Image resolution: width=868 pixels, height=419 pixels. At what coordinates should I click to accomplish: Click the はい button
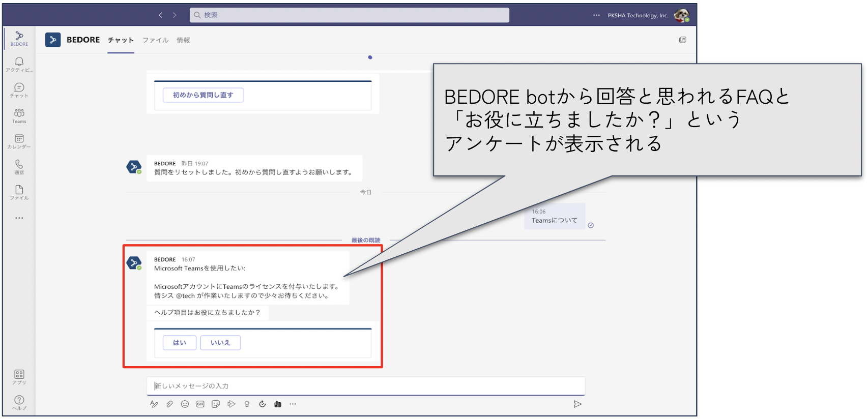[x=180, y=343]
